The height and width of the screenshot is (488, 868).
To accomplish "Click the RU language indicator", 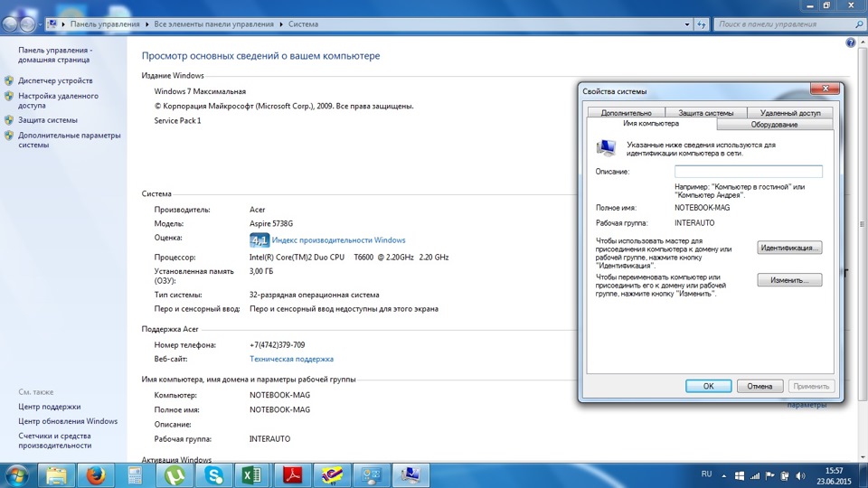I will [x=706, y=474].
